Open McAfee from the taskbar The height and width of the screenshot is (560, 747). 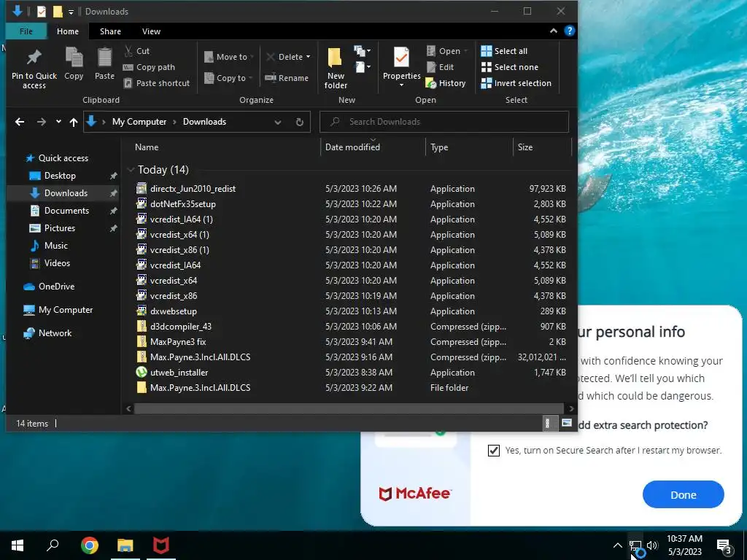pos(161,545)
